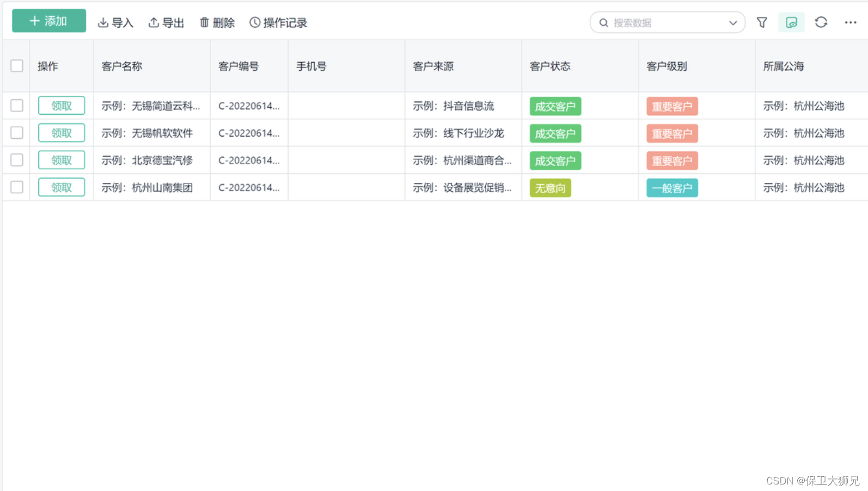Click source cell 示例：设备展览促销...
This screenshot has height=491, width=868.
(462, 188)
